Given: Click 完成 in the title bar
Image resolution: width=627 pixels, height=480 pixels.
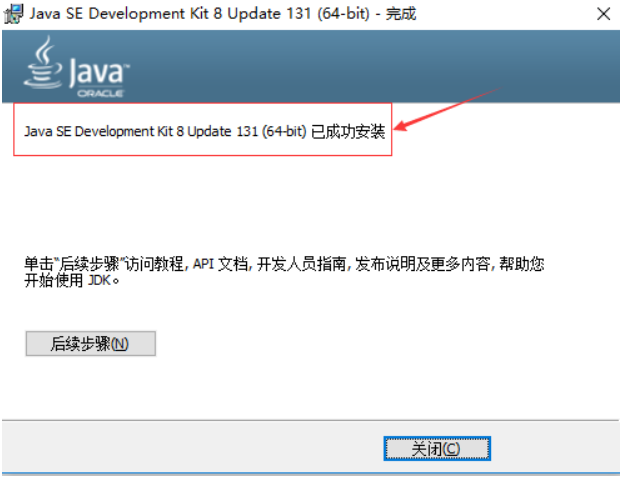Looking at the screenshot, I should (401, 14).
